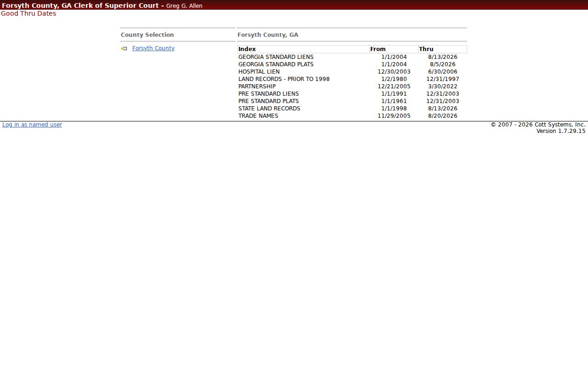Click the HOSPITAL LIEN index name
The height and width of the screenshot is (368, 588).
tap(259, 72)
